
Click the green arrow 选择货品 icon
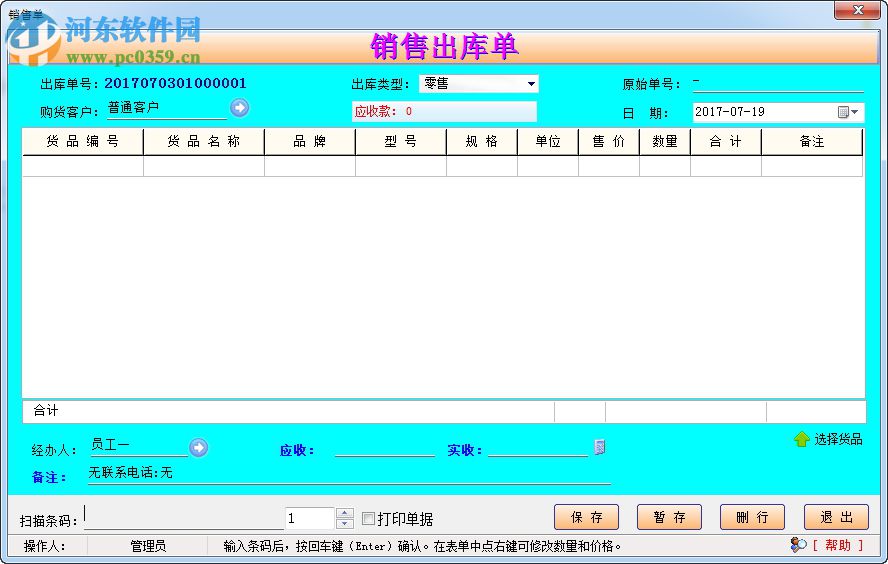click(x=801, y=439)
